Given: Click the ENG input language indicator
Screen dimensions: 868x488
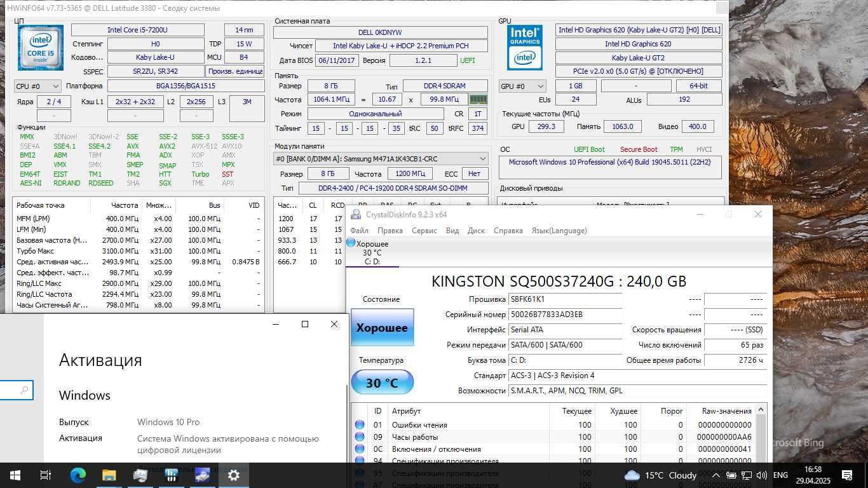Looking at the screenshot, I should 780,475.
